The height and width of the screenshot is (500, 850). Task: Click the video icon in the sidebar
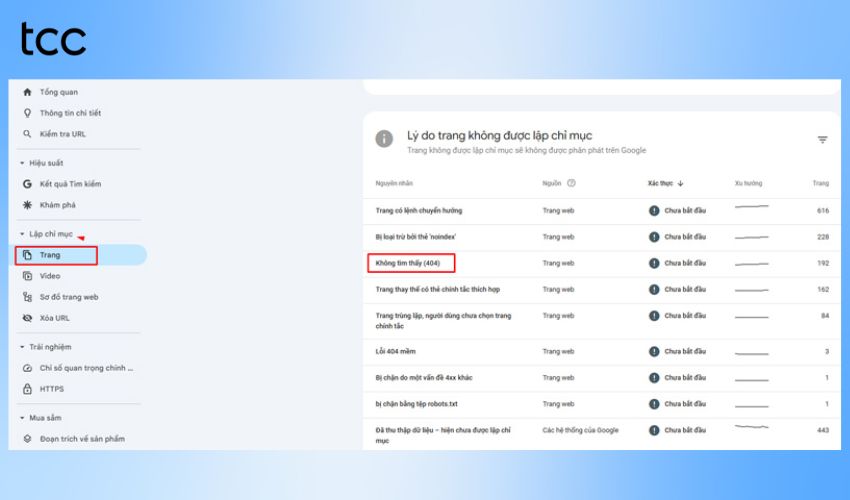pos(27,276)
